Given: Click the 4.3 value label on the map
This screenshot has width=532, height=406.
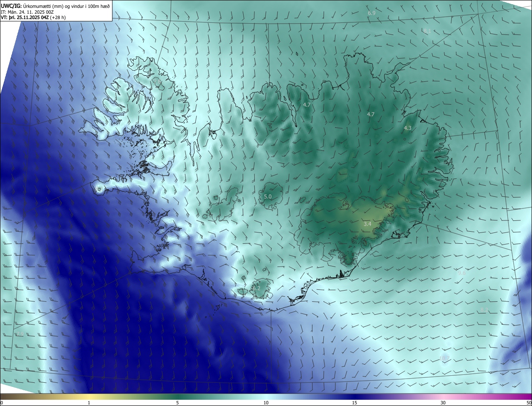Looking at the screenshot, I should pyautogui.click(x=408, y=128).
